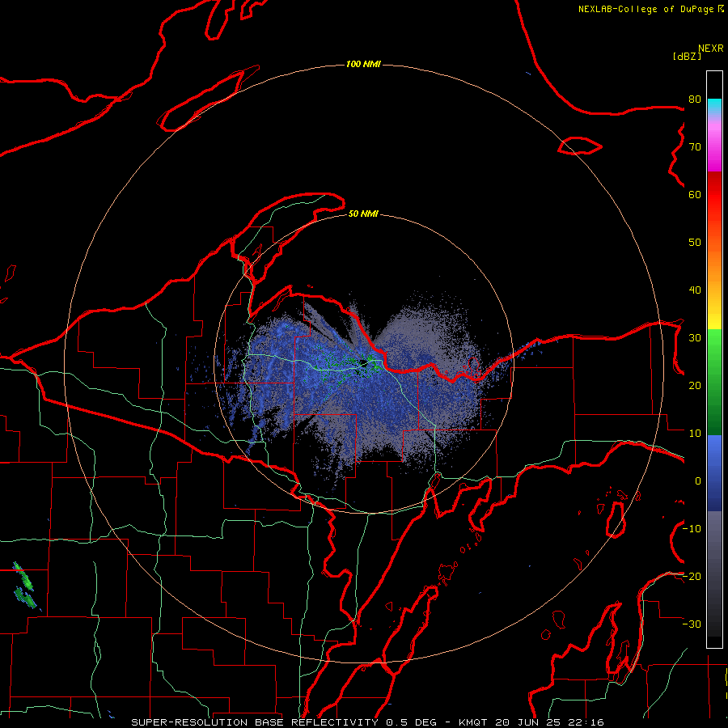Click the 22:16 timestamp in the caption
Screen dimensions: 728x728
click(x=585, y=722)
